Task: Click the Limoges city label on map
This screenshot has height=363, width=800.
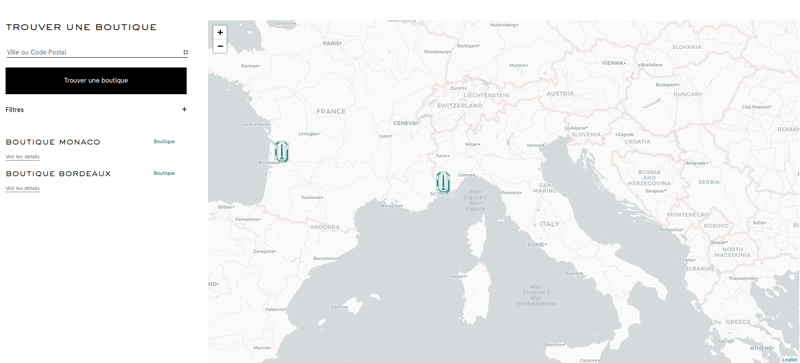Action: point(308,134)
